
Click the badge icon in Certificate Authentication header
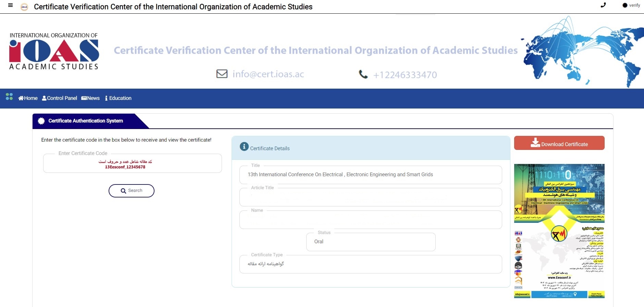[x=41, y=121]
